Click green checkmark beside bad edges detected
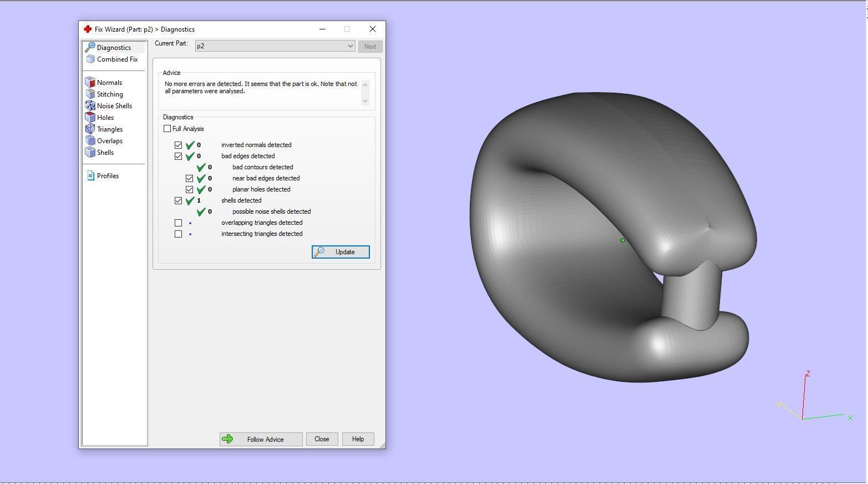The height and width of the screenshot is (484, 868). click(190, 157)
